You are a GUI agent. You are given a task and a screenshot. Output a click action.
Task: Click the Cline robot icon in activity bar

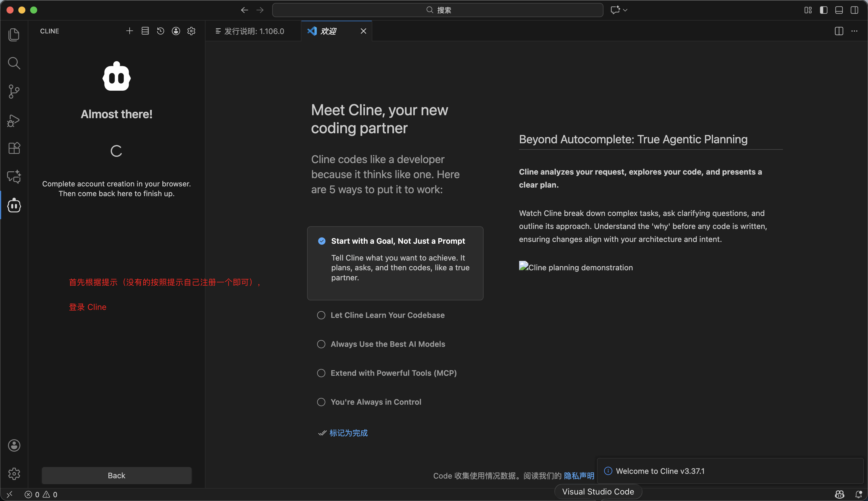click(14, 205)
